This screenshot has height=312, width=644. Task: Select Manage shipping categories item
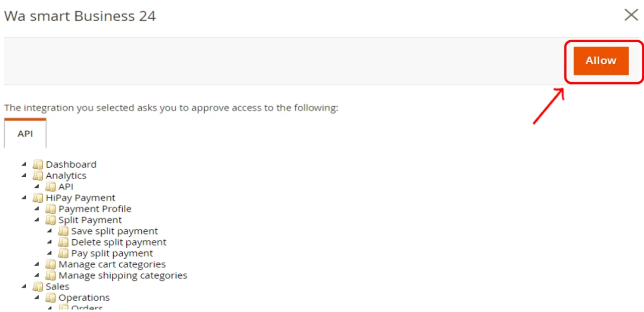click(123, 275)
